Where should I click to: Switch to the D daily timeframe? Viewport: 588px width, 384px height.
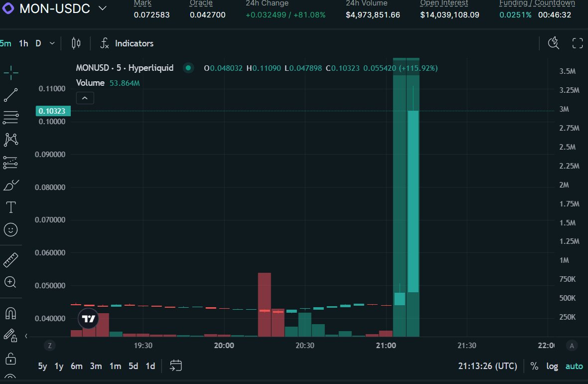(x=38, y=43)
